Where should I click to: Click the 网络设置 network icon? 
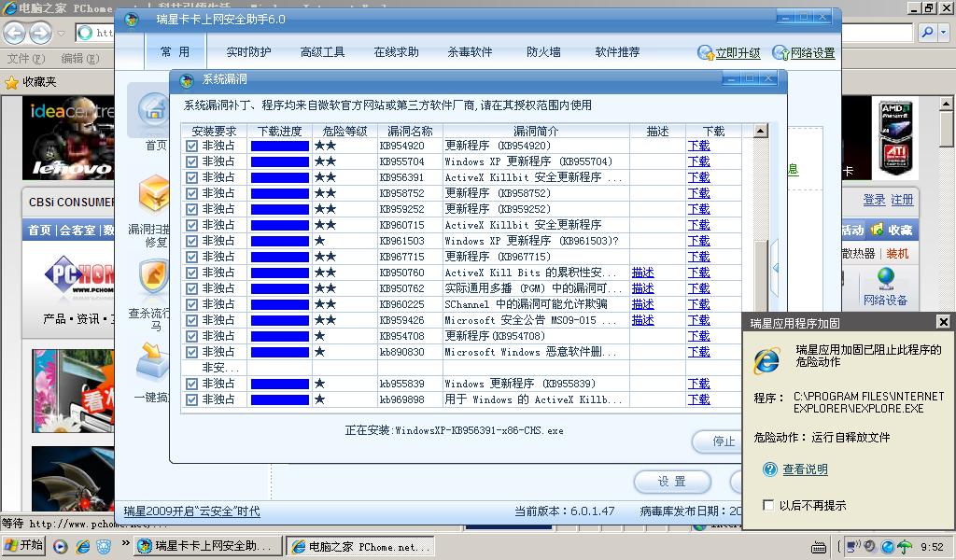780,53
